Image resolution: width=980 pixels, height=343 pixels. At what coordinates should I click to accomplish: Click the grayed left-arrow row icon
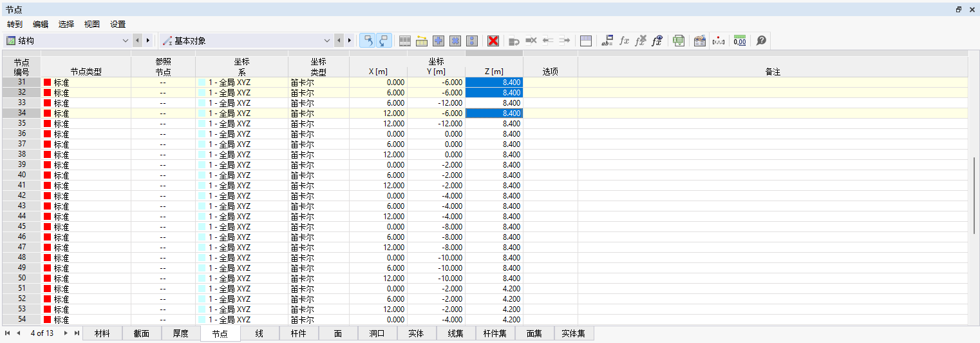coord(548,41)
